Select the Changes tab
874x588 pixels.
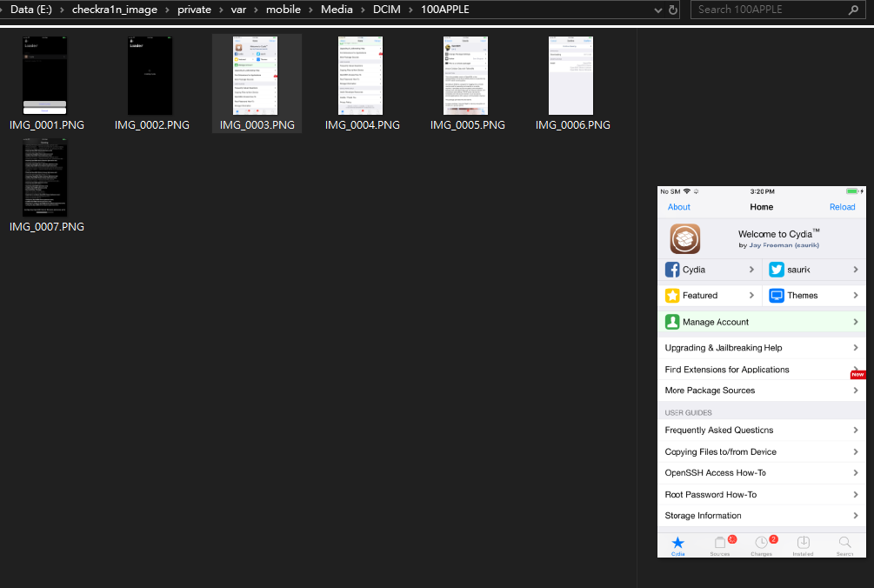(762, 545)
